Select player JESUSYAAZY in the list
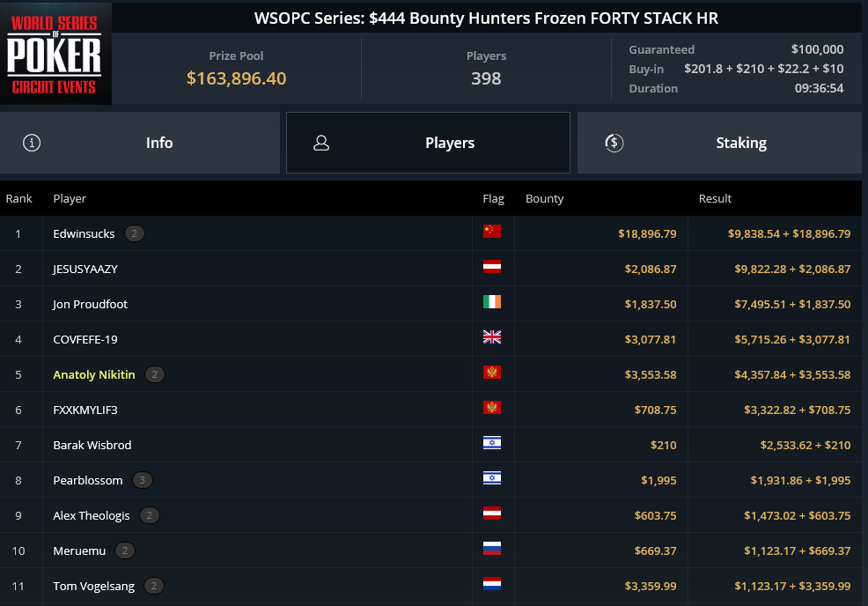Viewport: 868px width, 606px height. 85,270
